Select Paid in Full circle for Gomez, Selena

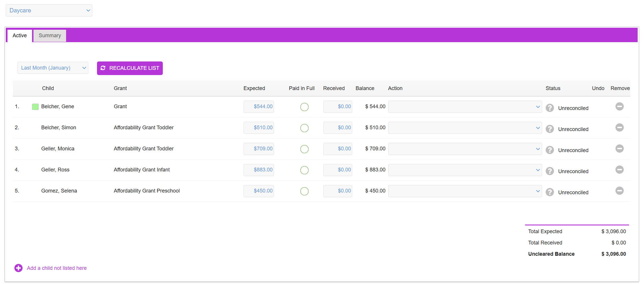(304, 191)
